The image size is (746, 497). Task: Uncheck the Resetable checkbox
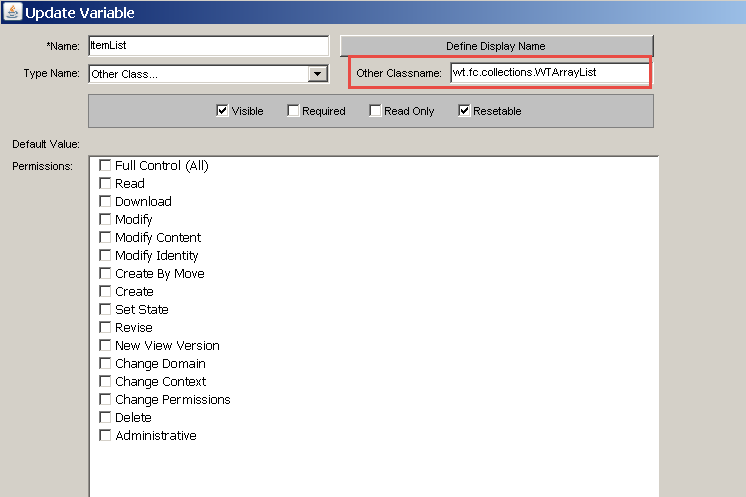tap(464, 111)
